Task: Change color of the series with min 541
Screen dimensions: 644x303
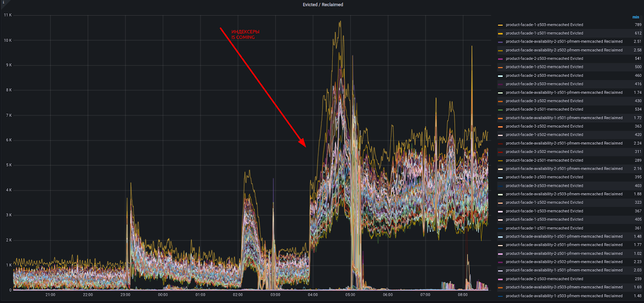Action: click(x=500, y=59)
